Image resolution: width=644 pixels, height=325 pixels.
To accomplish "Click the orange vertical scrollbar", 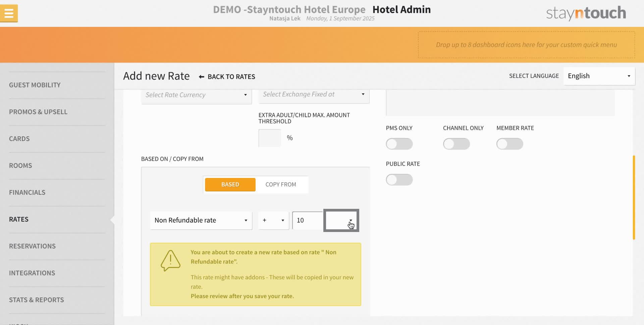I will point(634,197).
